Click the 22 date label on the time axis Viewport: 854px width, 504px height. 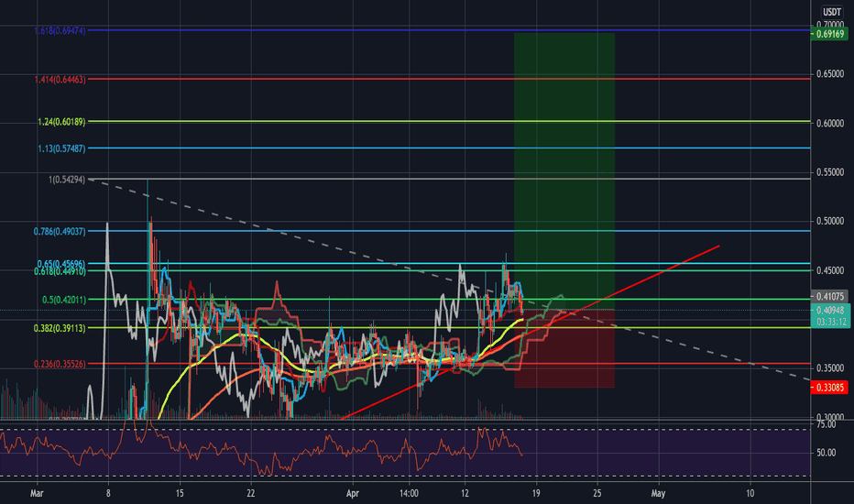click(250, 494)
